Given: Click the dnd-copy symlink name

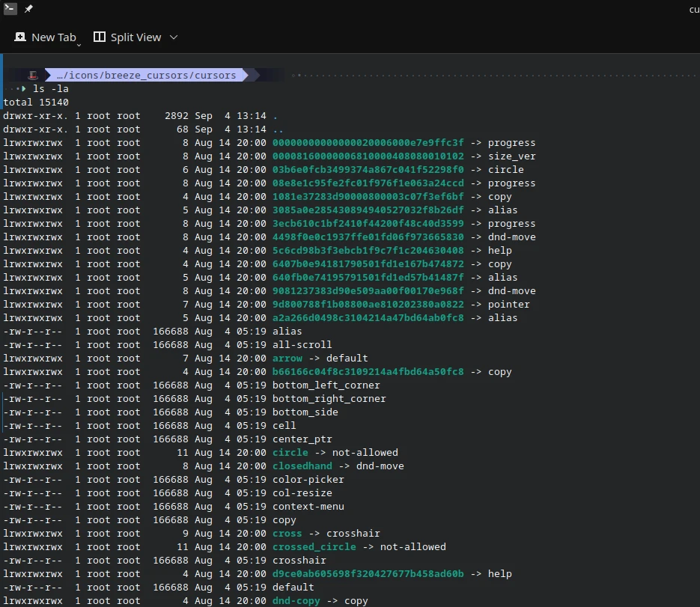Looking at the screenshot, I should tap(296, 601).
